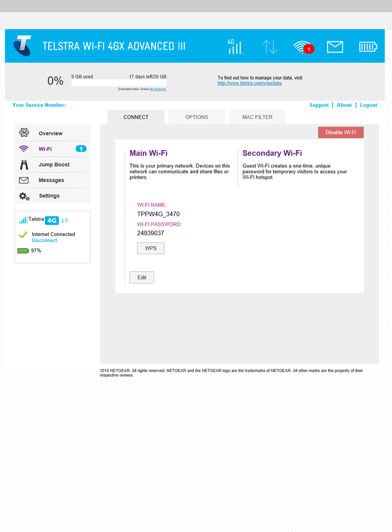Viewport: 392px width, 532px height.
Task: Click the WPS button
Action: pos(151,248)
